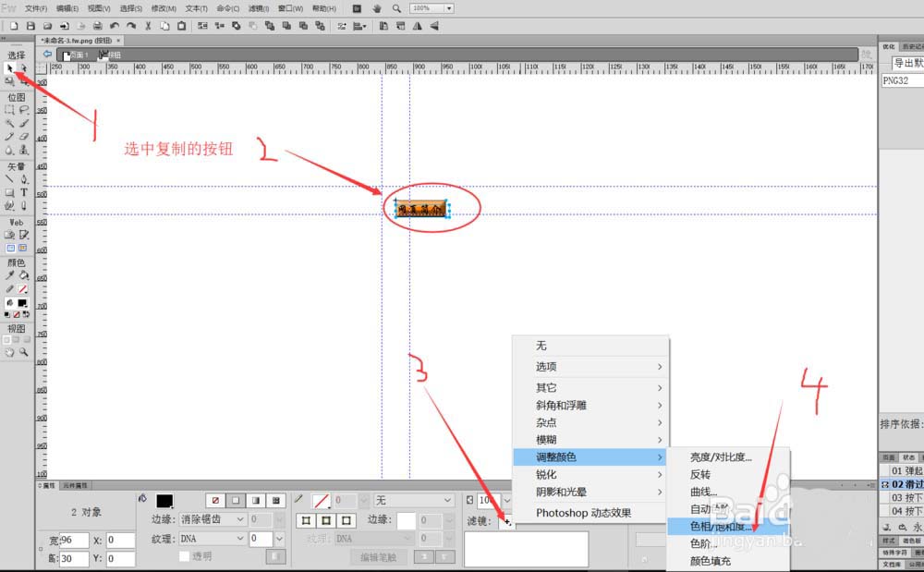
Task: Select the no-fill category button
Action: (215, 500)
